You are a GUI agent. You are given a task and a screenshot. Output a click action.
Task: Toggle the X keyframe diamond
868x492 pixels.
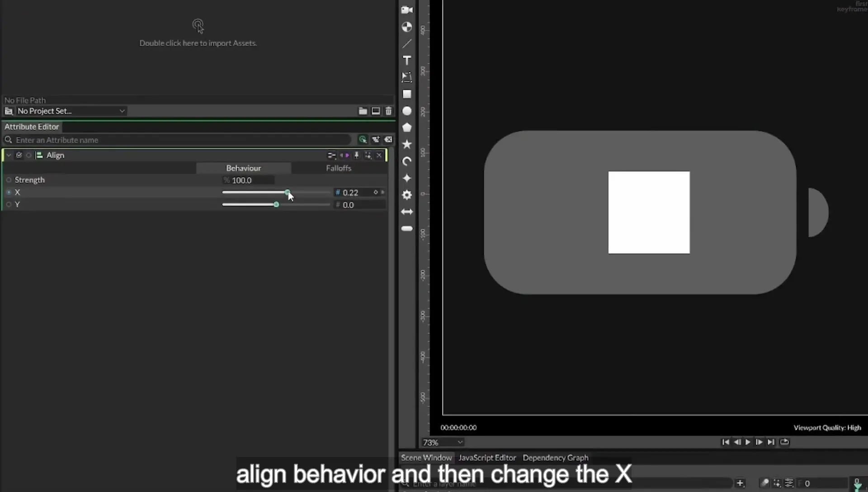click(375, 192)
